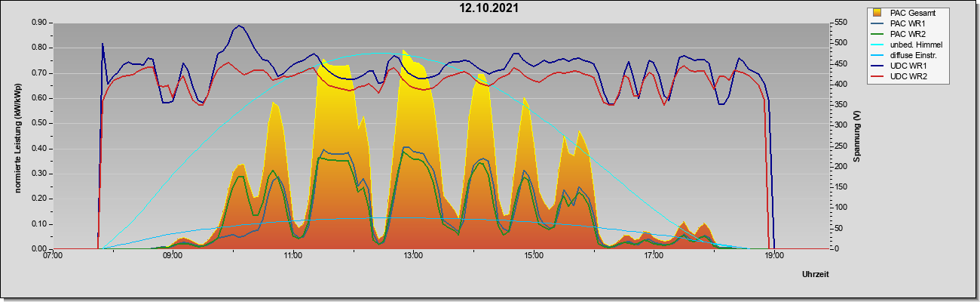This screenshot has height=302, width=980.
Task: Click the UDC WR1 legend entry
Action: (x=897, y=66)
